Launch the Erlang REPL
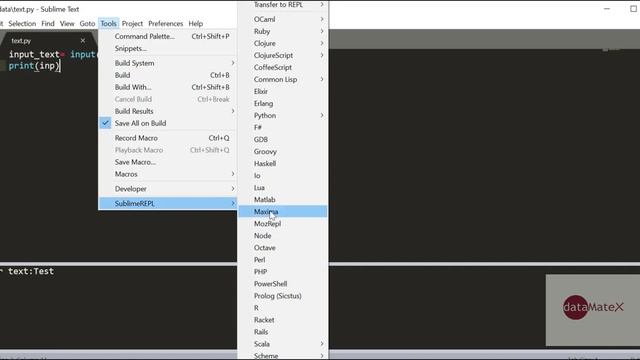This screenshot has height=360, width=640. pos(283,103)
